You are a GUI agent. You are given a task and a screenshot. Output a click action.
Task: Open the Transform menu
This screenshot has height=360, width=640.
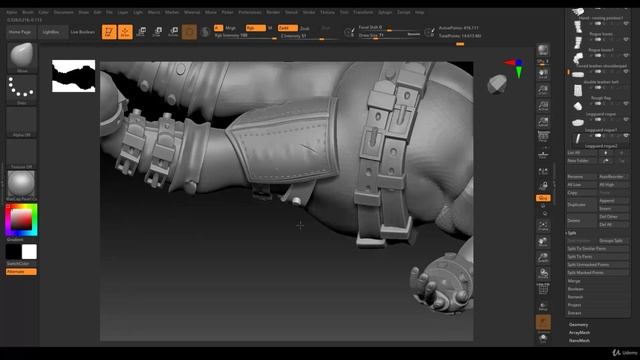[363, 12]
